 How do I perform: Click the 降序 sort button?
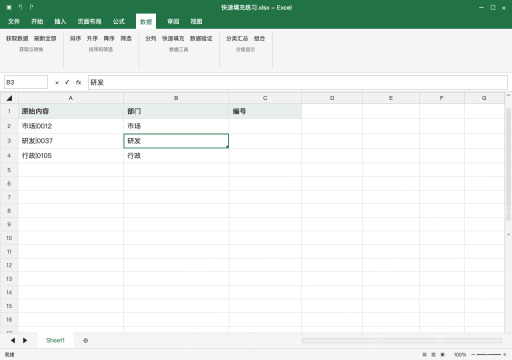[x=109, y=38]
